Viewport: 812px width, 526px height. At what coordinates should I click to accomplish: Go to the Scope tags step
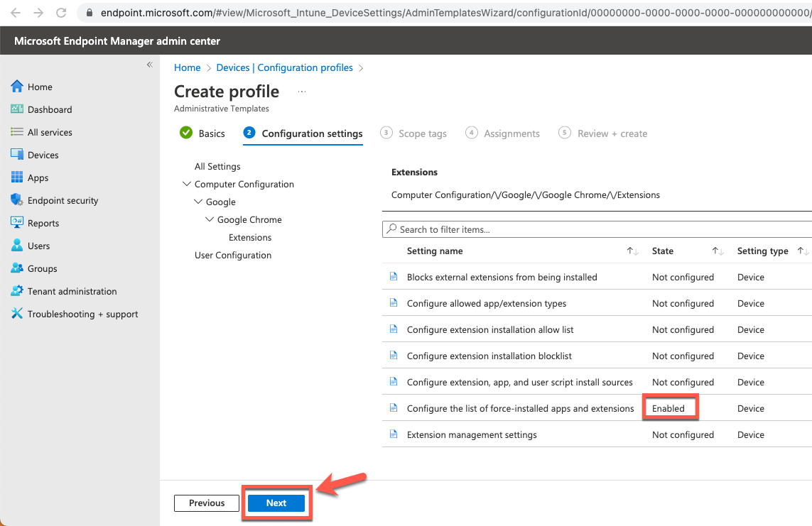tap(413, 133)
